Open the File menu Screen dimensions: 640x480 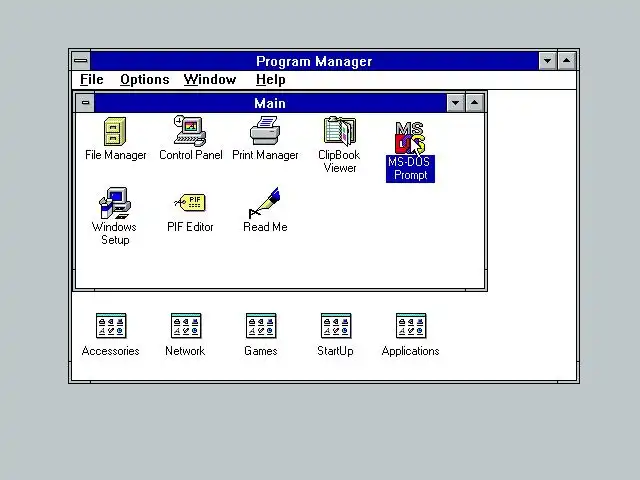coord(91,80)
